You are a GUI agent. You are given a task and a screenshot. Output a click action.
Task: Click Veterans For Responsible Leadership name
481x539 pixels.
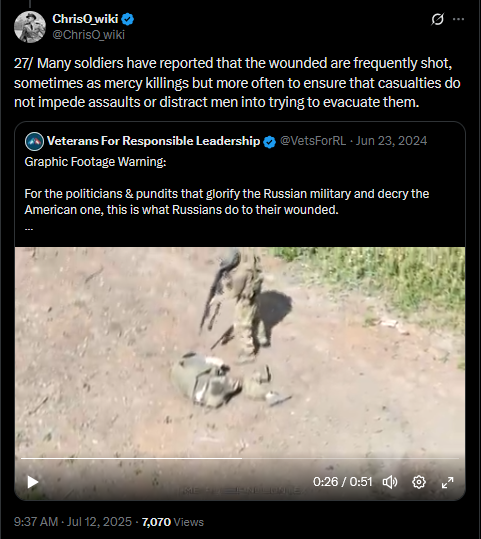point(153,141)
